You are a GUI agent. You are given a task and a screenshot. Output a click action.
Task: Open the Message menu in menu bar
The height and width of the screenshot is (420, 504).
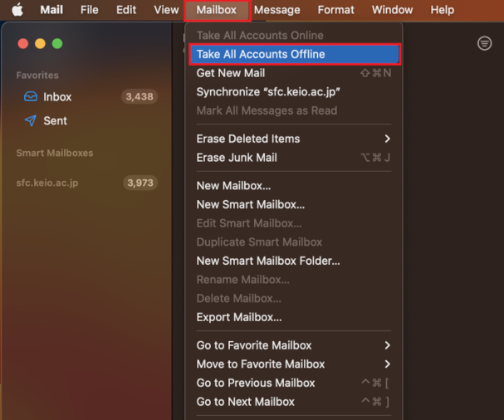276,10
